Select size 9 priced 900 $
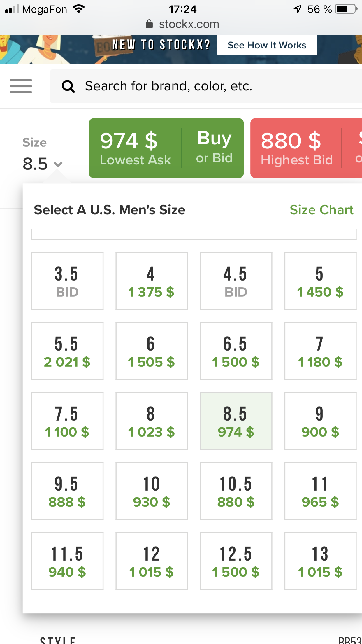 point(320,421)
